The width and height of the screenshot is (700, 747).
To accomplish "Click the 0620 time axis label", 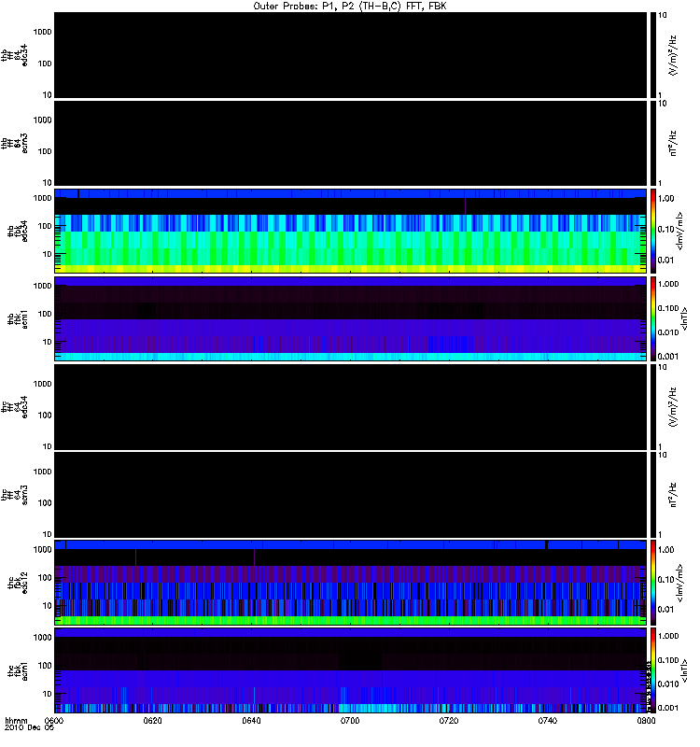I will pyautogui.click(x=152, y=720).
